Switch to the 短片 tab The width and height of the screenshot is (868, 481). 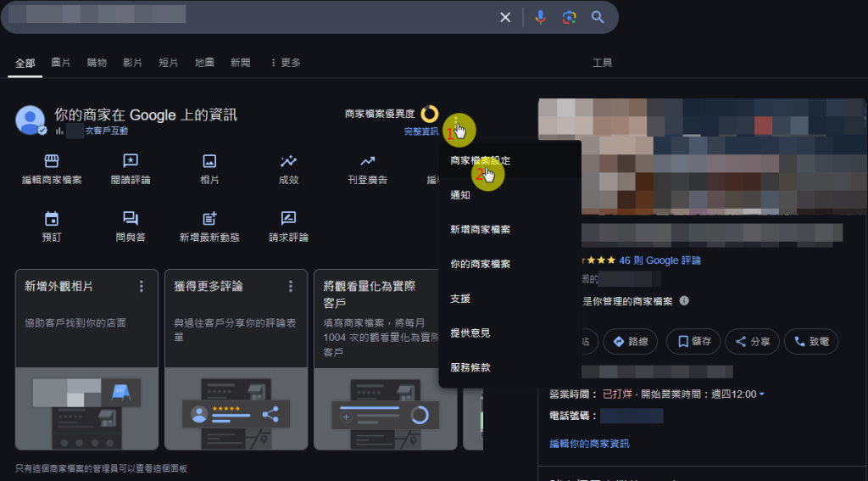pos(169,63)
